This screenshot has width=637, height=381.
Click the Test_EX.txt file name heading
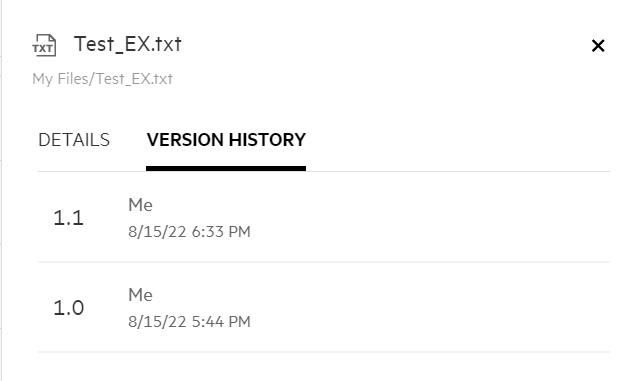[x=128, y=44]
